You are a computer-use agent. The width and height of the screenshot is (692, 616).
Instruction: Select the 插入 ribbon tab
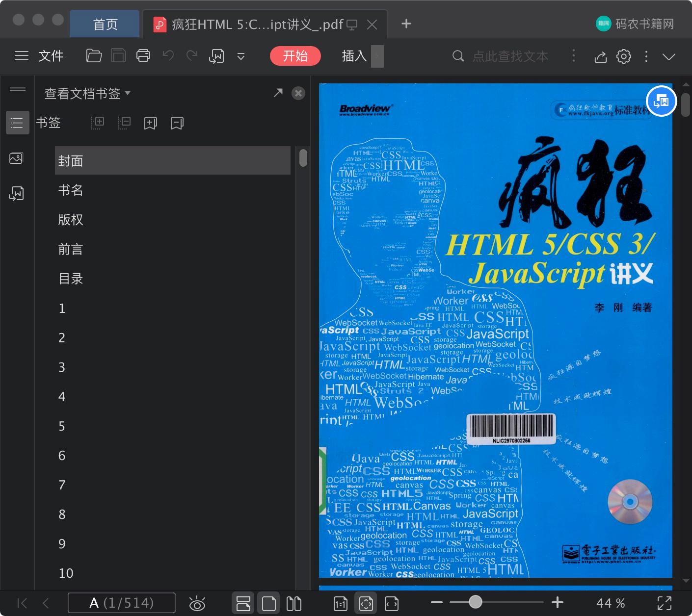pos(354,56)
